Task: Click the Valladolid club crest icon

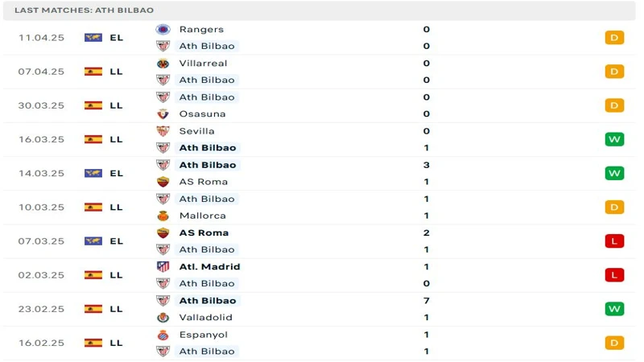Action: [x=163, y=318]
